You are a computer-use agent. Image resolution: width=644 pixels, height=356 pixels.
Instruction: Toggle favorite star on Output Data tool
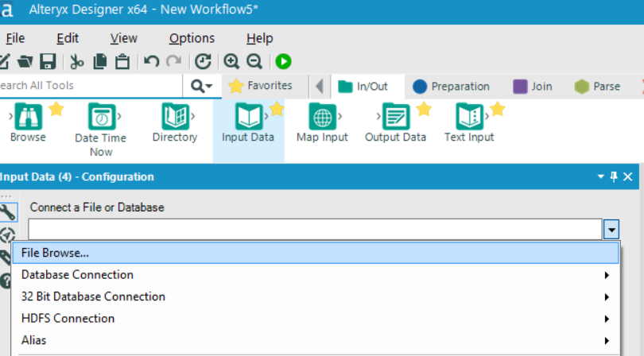(x=424, y=109)
